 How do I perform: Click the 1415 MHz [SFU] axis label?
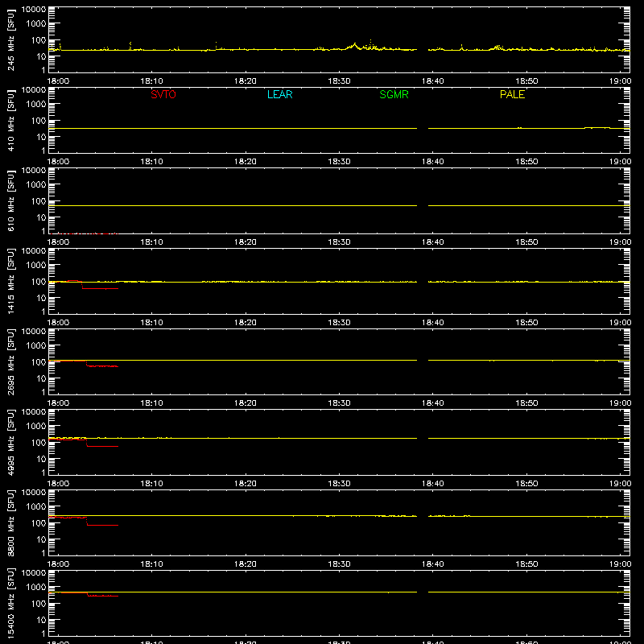click(x=11, y=281)
